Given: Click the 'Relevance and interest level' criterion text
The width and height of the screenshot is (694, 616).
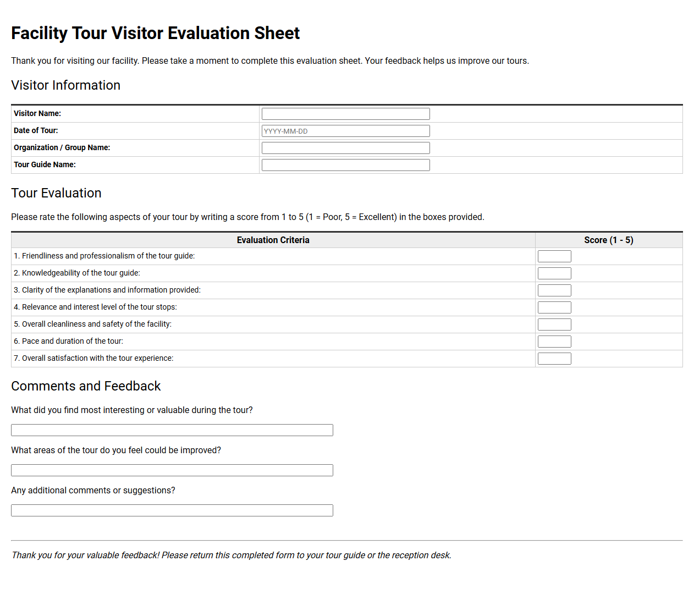Looking at the screenshot, I should pyautogui.click(x=95, y=307).
